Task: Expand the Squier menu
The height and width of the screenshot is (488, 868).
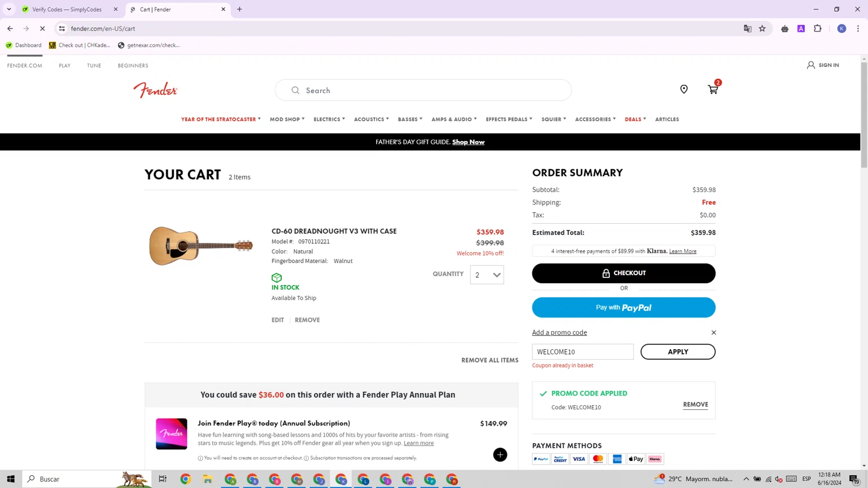Action: point(554,119)
